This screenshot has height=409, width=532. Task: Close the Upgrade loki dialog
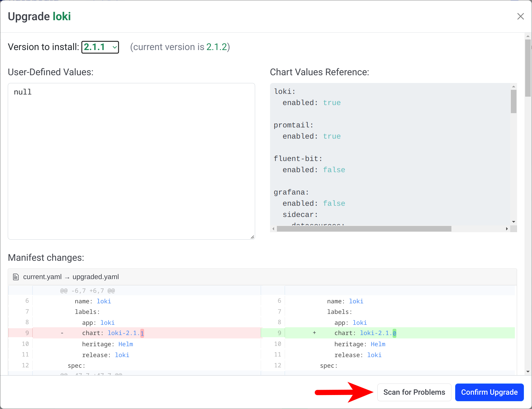click(520, 16)
